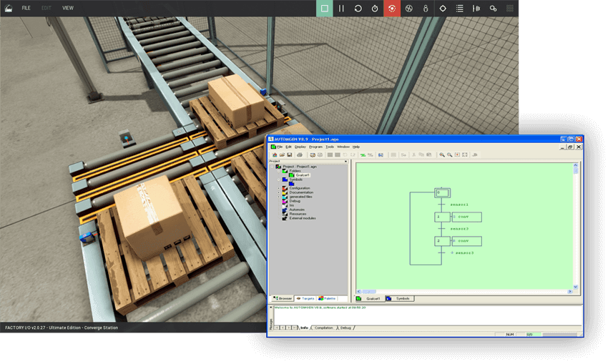Open the Factory I/O EDIT menu

pyautogui.click(x=46, y=8)
